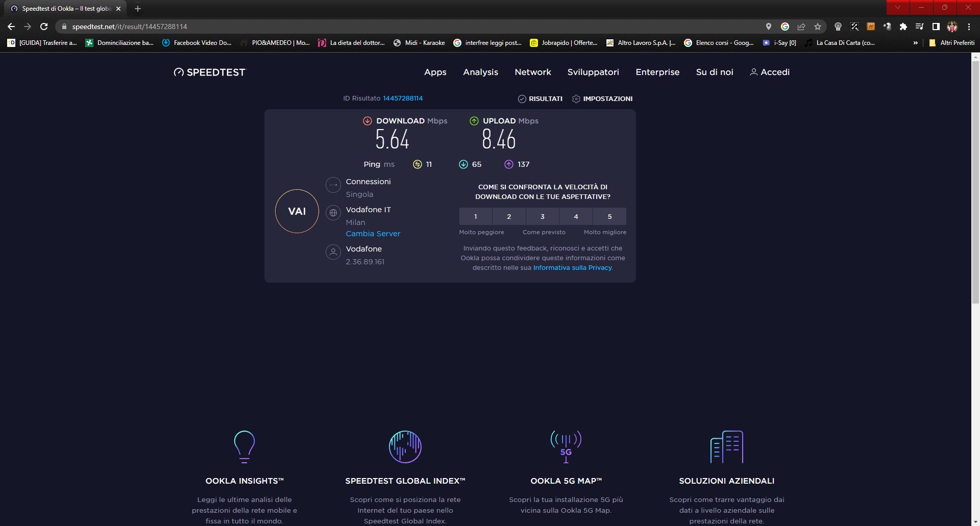Rate download speed as 3
This screenshot has width=980, height=526.
coord(543,216)
